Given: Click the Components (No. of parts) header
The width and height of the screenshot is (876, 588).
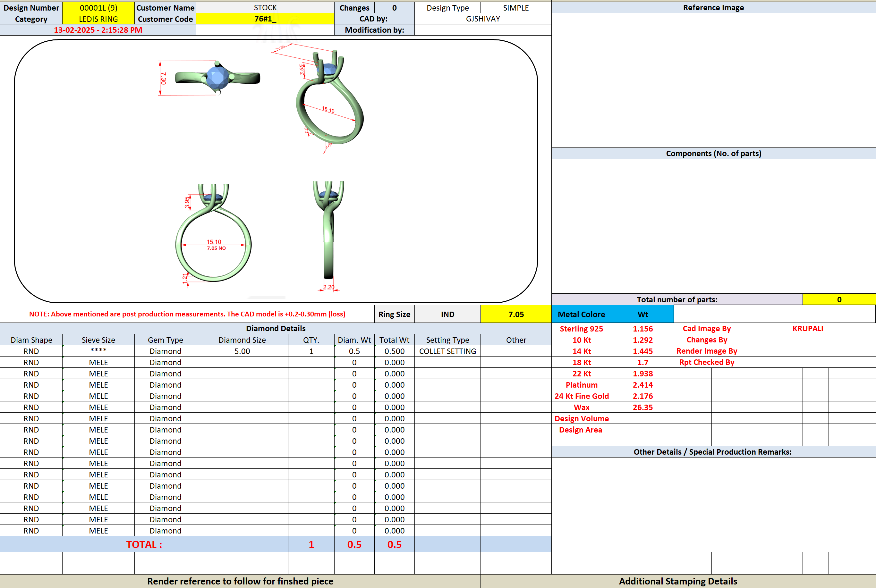Looking at the screenshot, I should click(714, 153).
